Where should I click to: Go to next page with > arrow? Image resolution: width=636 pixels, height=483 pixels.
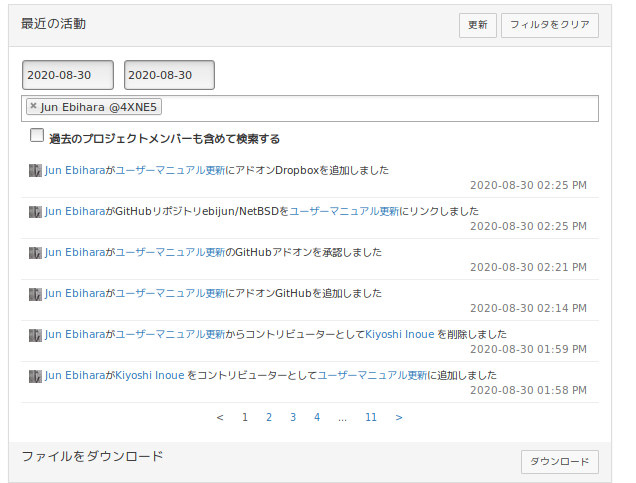pos(399,417)
